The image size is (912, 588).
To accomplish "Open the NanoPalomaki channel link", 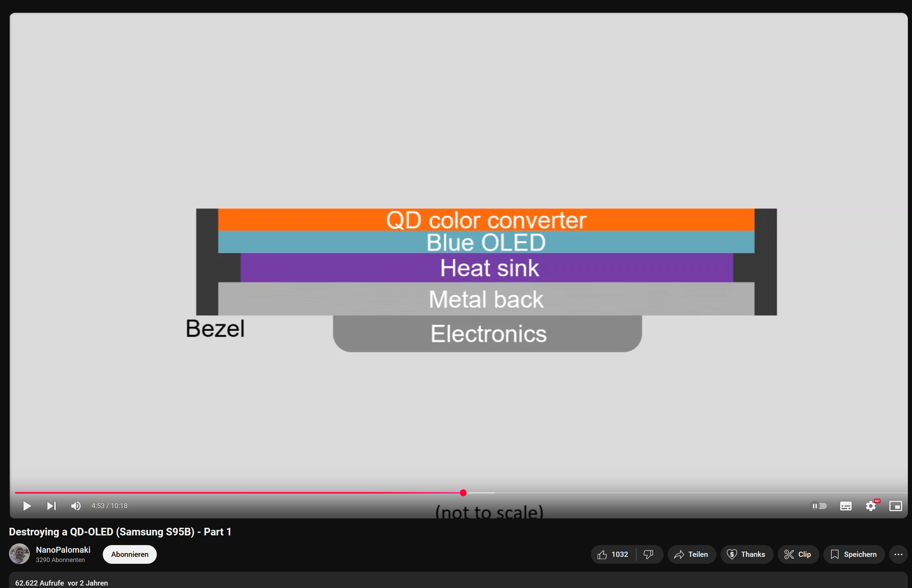I will [x=63, y=550].
